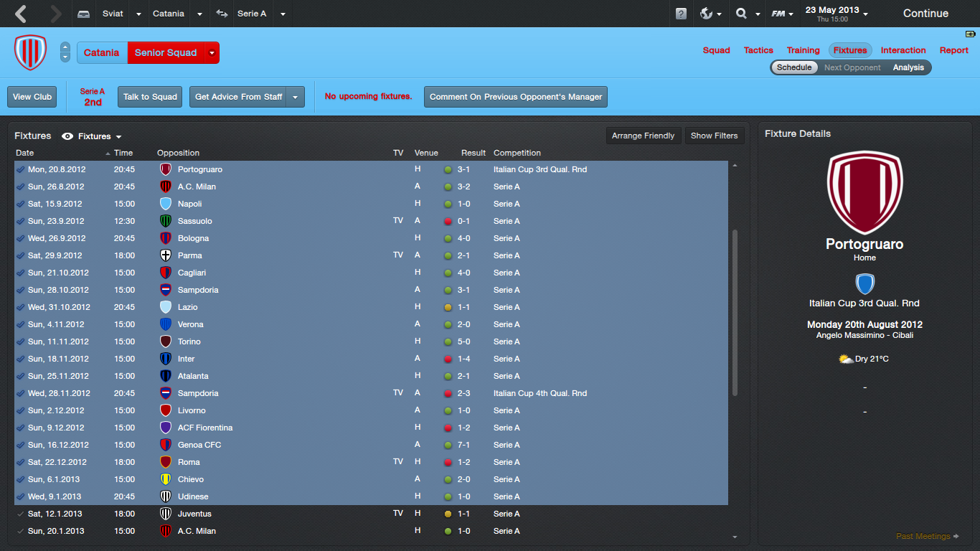
Task: Switch to the Analysis sub-tab
Action: 908,67
